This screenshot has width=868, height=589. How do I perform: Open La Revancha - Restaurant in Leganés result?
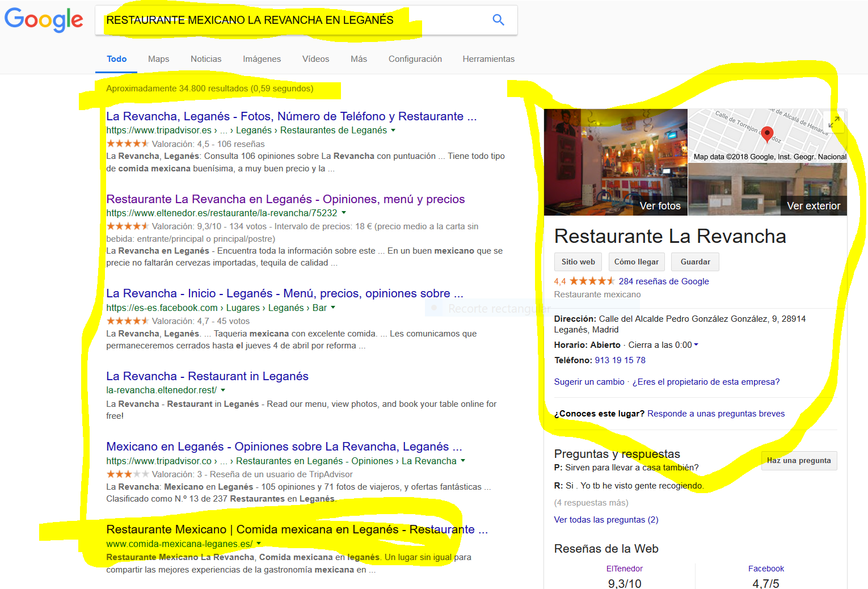207,376
